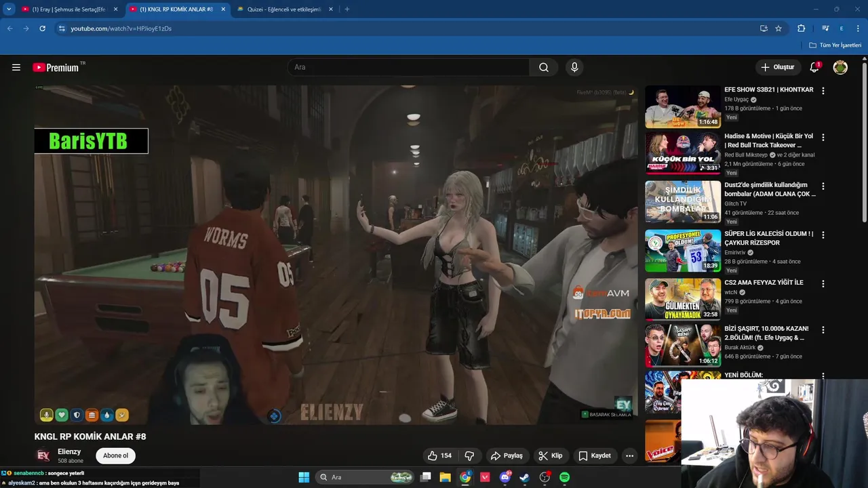Close the KNGL RP KOMİK ANLAR tab
The image size is (868, 488).
coord(223,9)
